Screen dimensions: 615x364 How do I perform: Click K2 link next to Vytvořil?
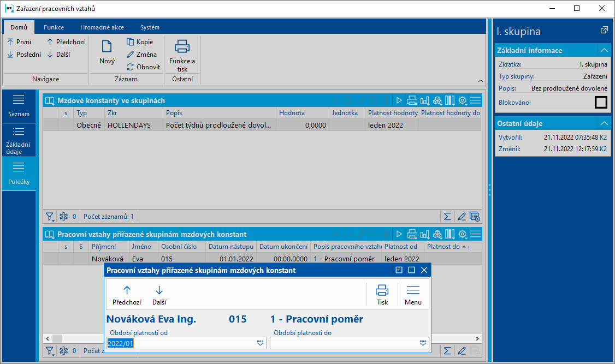(x=603, y=138)
